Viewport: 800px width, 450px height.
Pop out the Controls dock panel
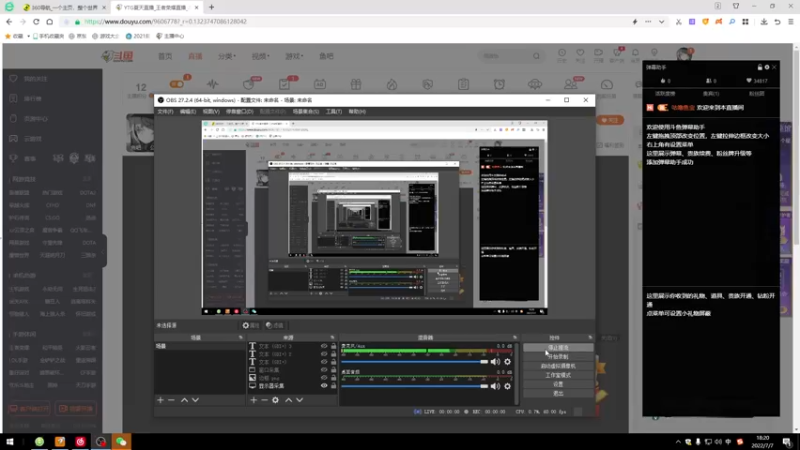click(x=590, y=338)
